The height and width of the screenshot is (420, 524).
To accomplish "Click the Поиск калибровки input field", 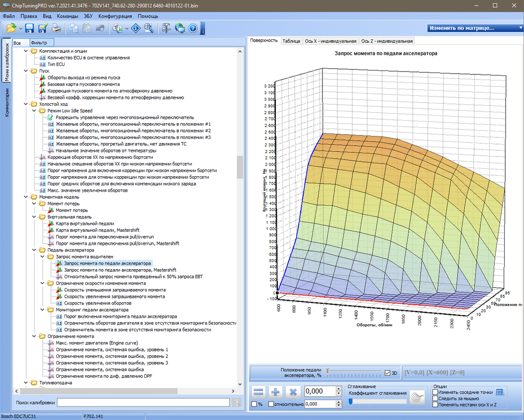I will pyautogui.click(x=143, y=403).
